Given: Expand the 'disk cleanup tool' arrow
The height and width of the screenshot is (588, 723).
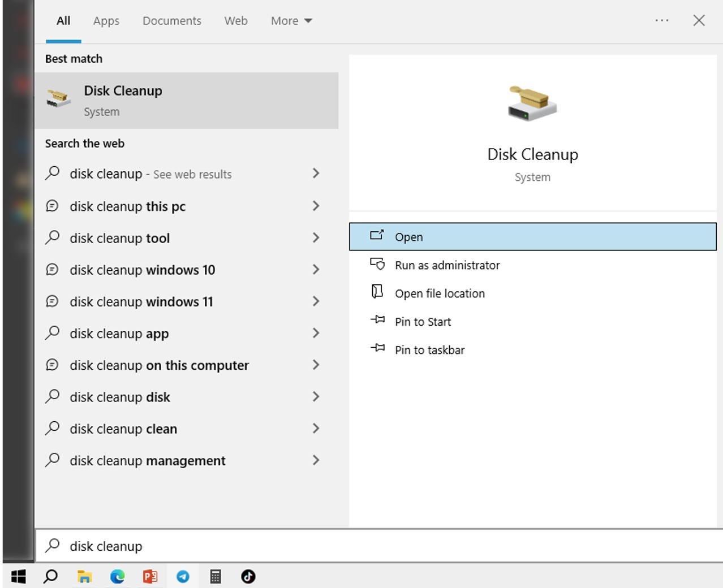Looking at the screenshot, I should 316,237.
